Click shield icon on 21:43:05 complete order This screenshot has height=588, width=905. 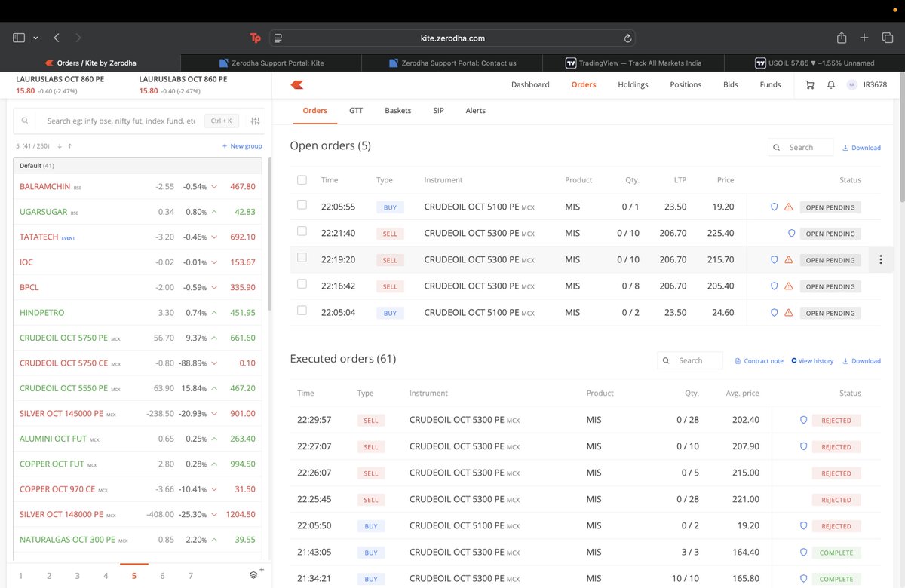pos(803,553)
